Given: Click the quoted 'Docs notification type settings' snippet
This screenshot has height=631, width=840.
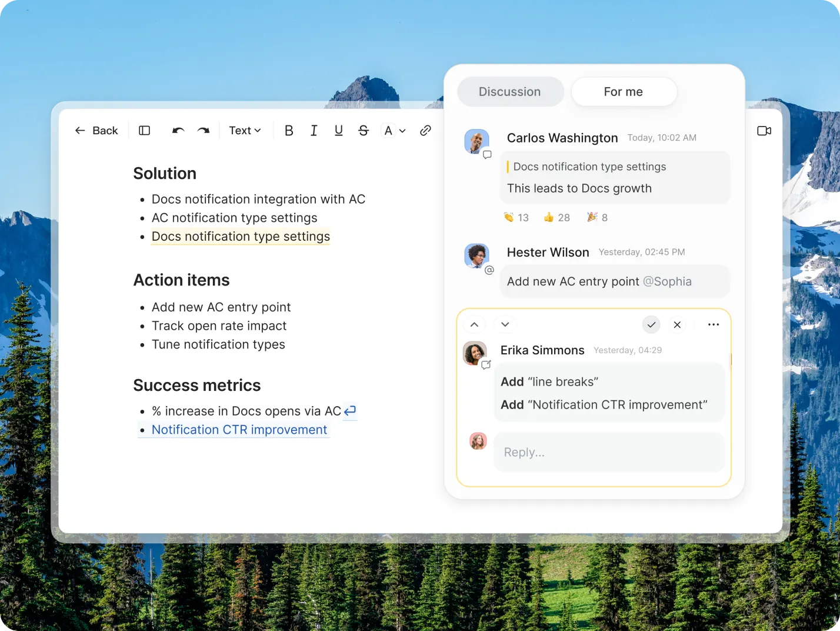Looking at the screenshot, I should coord(589,167).
